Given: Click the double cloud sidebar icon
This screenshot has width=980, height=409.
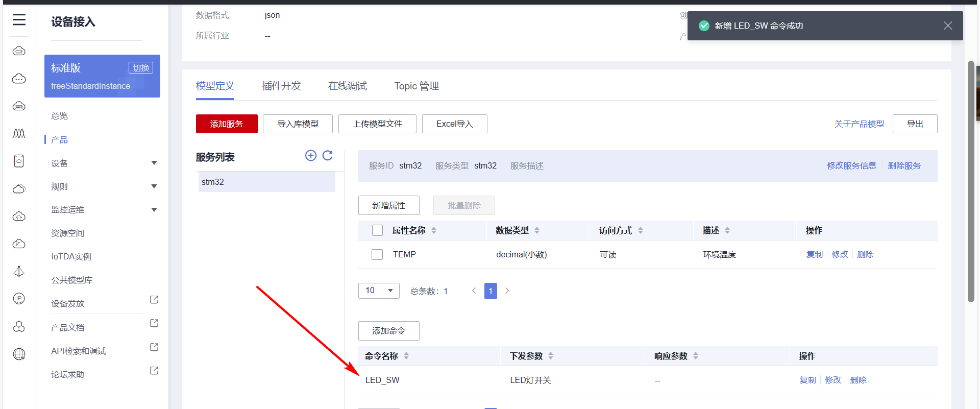Looking at the screenshot, I should [19, 189].
